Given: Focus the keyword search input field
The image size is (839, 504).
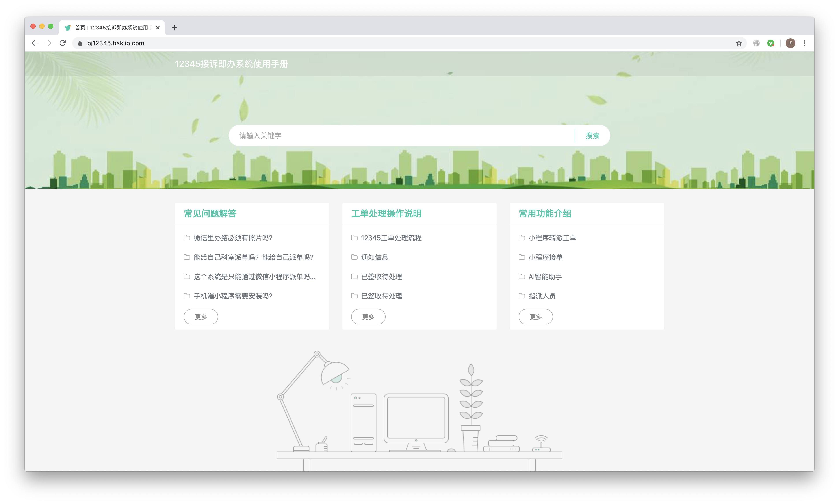Looking at the screenshot, I should point(401,136).
